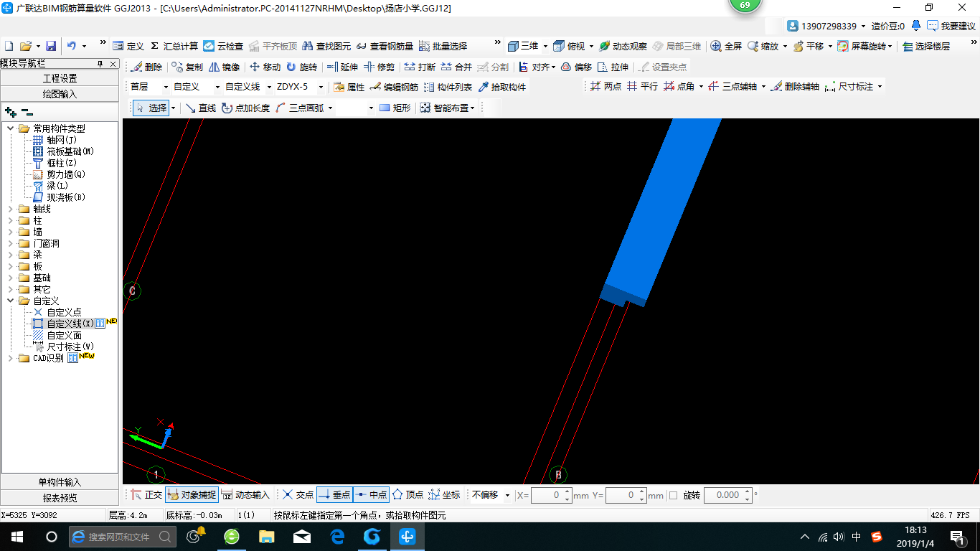
Task: Switch to 工程设置 project settings panel
Action: (x=60, y=78)
